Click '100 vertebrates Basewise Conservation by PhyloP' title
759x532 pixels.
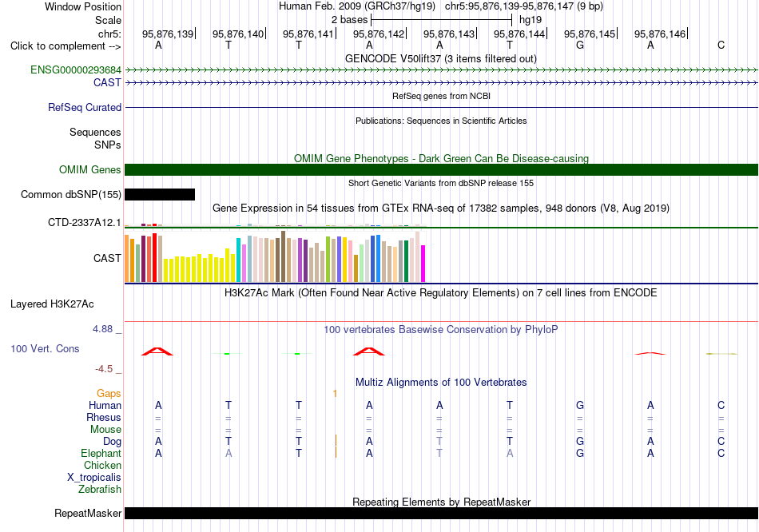tap(441, 330)
